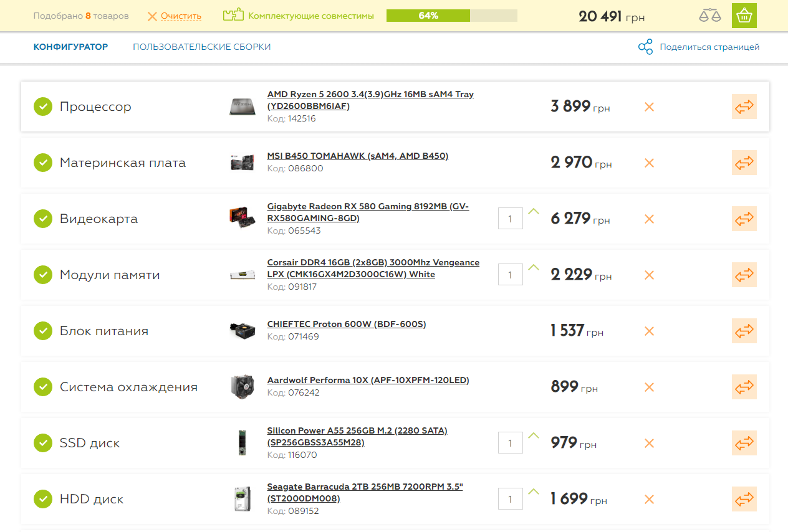Open CHIEFTEC Proton 600W product link
Screen dimensions: 788x532
point(347,324)
